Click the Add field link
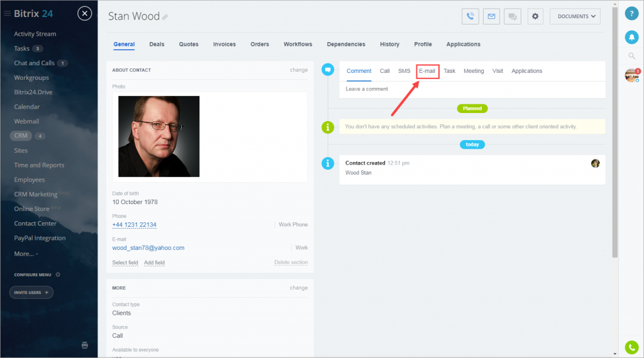 (x=155, y=263)
